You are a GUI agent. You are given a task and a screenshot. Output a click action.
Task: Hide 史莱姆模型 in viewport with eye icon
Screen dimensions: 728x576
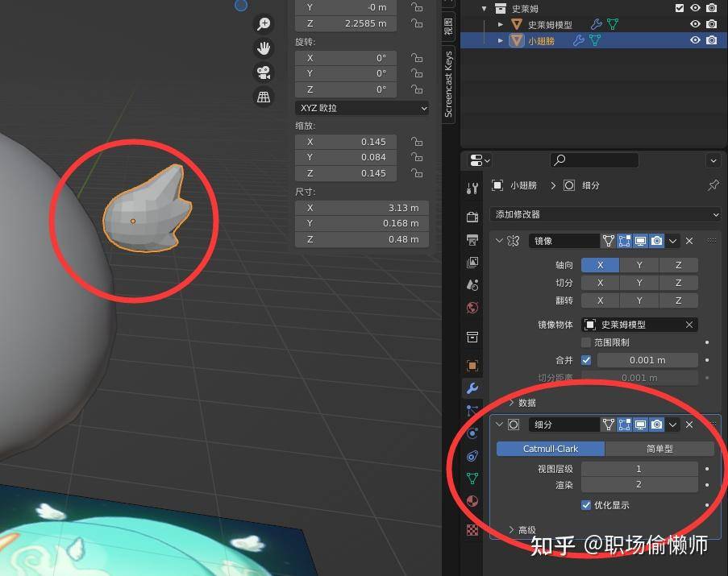click(695, 24)
